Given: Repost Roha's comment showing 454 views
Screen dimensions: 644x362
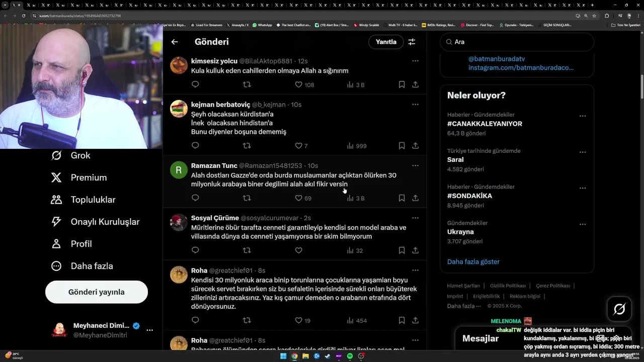Looking at the screenshot, I should click(x=247, y=320).
